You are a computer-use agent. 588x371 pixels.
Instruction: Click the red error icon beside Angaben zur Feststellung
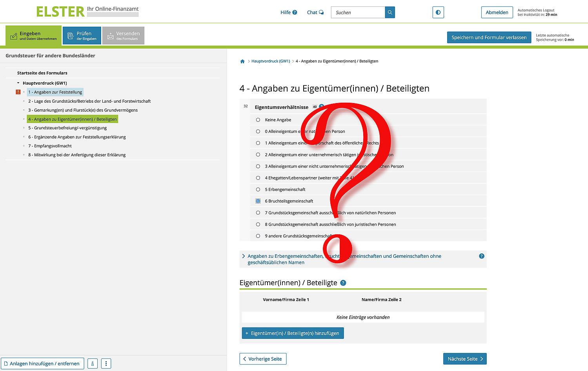(18, 92)
